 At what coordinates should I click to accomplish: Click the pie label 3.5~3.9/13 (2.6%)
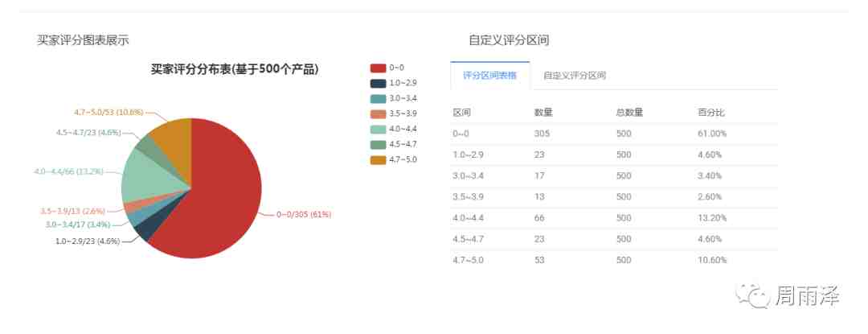pos(72,211)
